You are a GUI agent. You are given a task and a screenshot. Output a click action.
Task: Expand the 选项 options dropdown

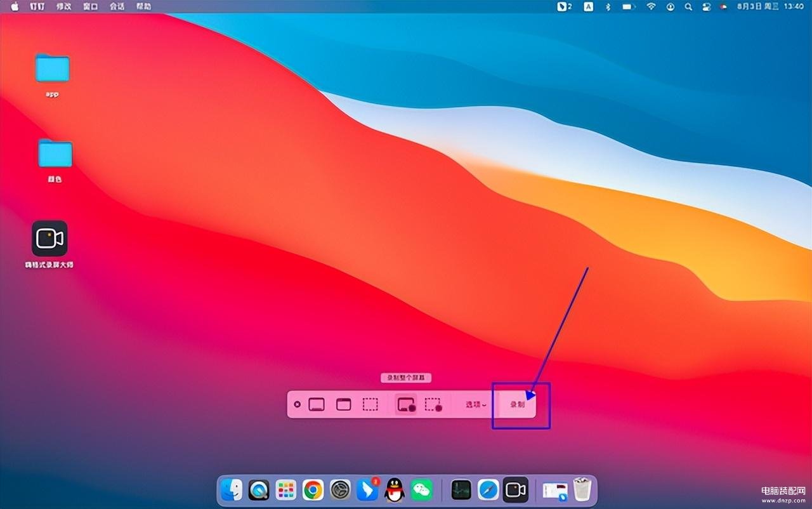(x=476, y=404)
